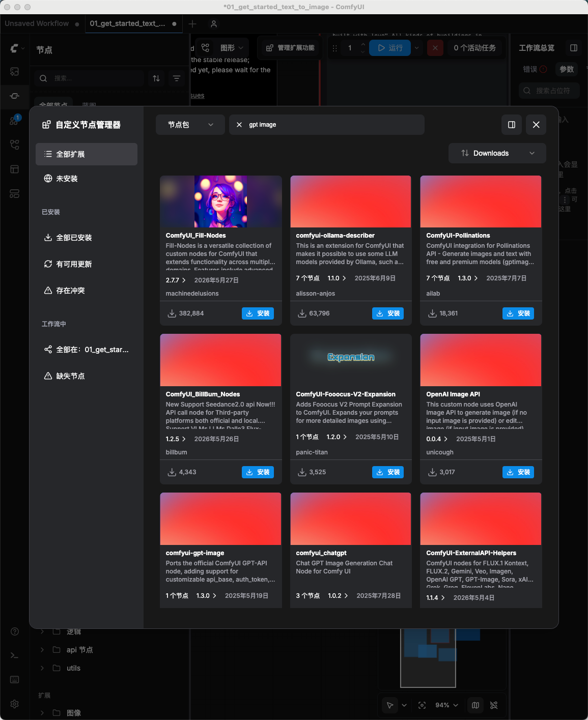Open the templates icon in left sidebar
588x720 pixels.
click(x=15, y=169)
